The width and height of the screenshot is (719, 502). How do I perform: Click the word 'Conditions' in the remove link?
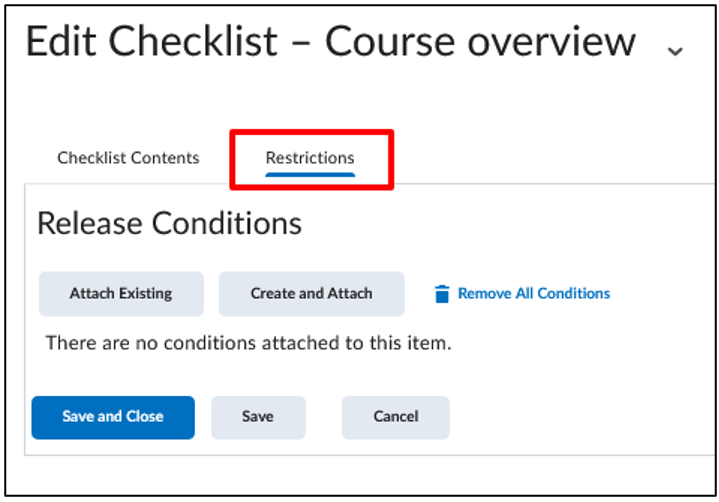click(574, 293)
